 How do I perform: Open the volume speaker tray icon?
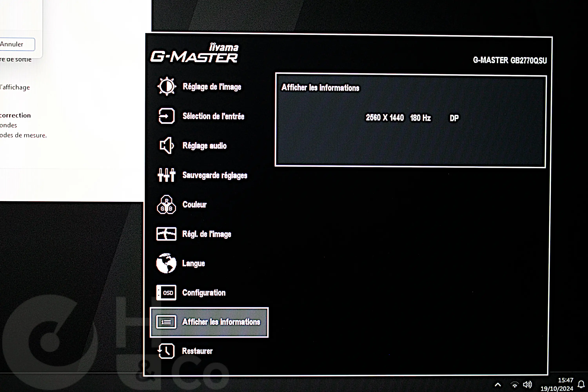click(527, 385)
